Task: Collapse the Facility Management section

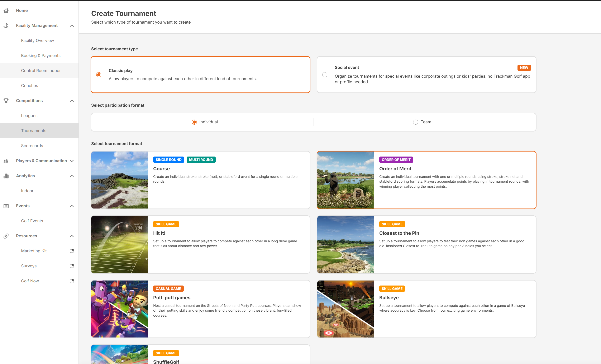Action: pyautogui.click(x=72, y=26)
